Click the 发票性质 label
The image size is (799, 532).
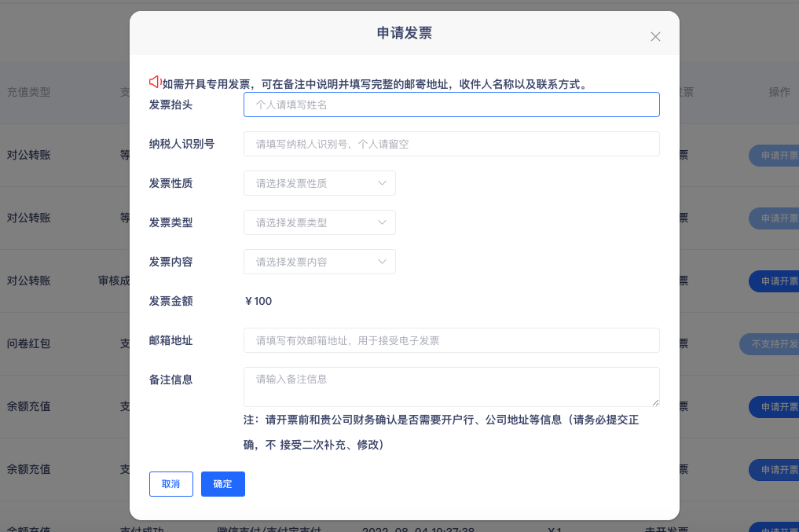(x=170, y=183)
